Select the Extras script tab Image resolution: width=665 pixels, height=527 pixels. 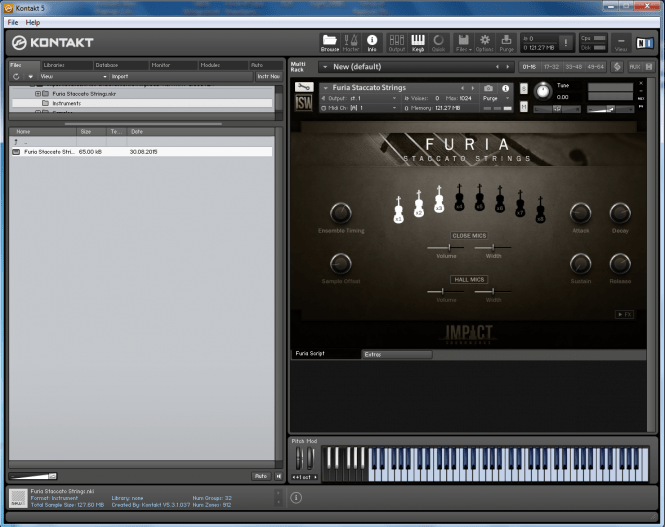click(397, 354)
